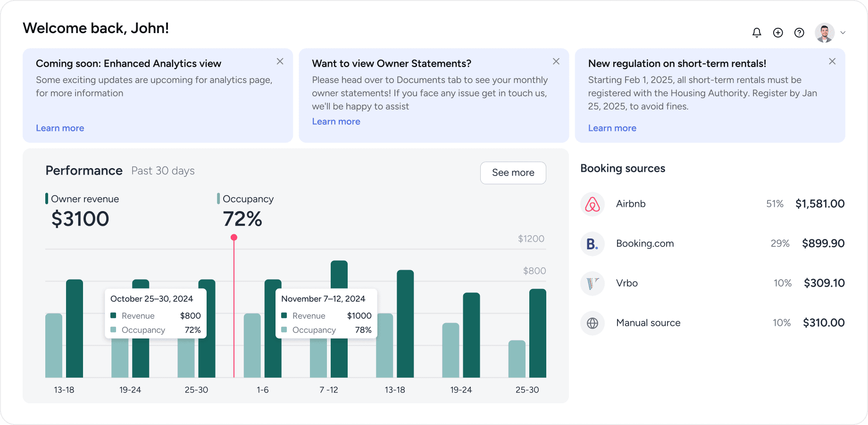
Task: Click the Airbnb logo icon
Action: coord(593,204)
